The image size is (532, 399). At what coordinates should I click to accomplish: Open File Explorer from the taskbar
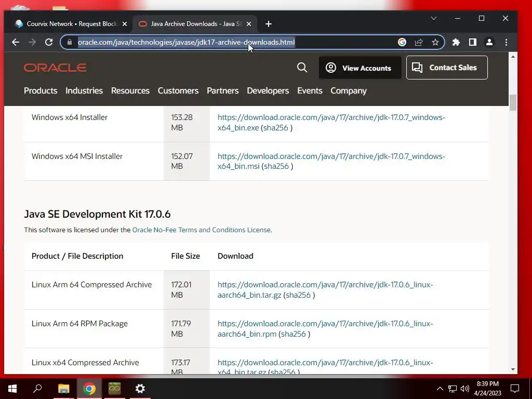63,389
